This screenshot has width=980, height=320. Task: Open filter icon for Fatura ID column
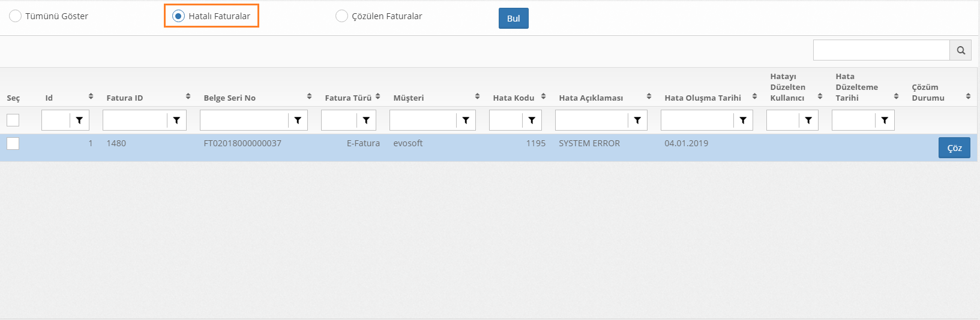(176, 120)
